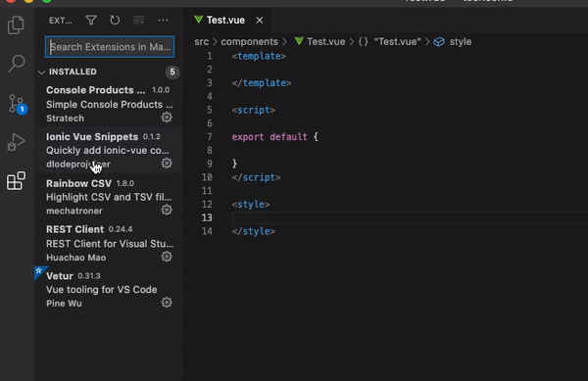
Task: Click the Vetur recommended star badge
Action: pos(39,271)
